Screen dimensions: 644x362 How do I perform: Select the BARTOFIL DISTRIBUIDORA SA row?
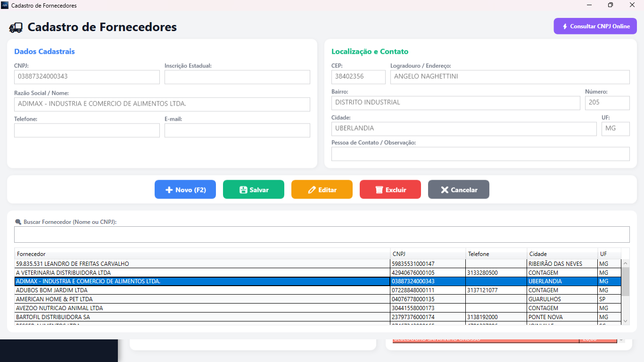click(189, 317)
